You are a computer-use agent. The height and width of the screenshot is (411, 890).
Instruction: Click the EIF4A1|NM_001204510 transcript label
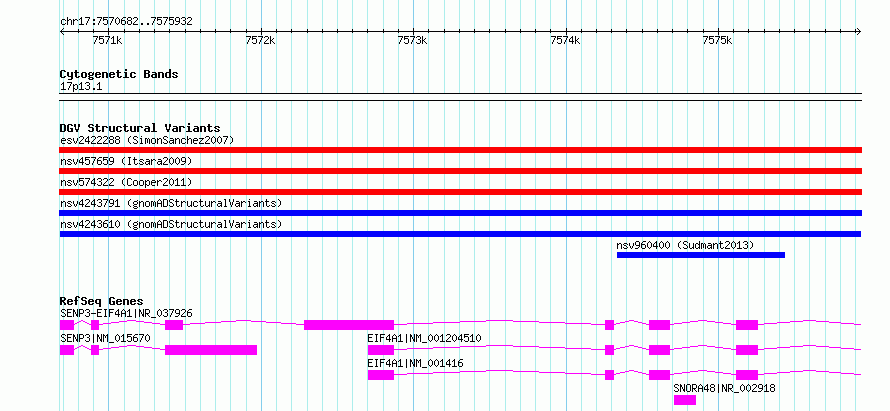[425, 338]
